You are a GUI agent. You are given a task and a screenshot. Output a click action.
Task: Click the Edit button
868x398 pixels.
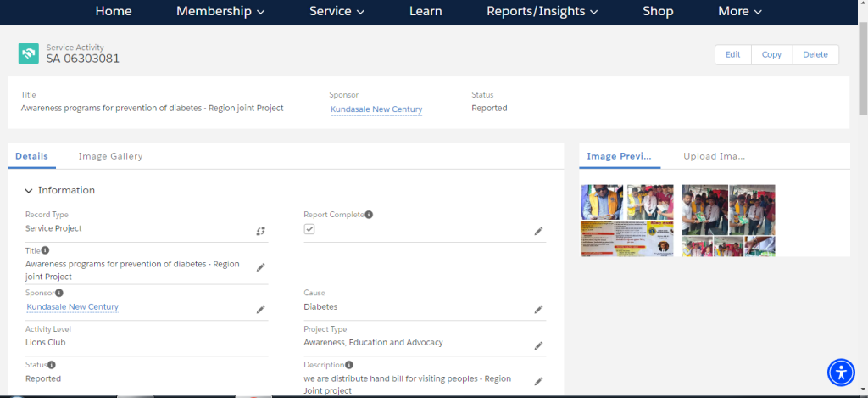pyautogui.click(x=732, y=54)
